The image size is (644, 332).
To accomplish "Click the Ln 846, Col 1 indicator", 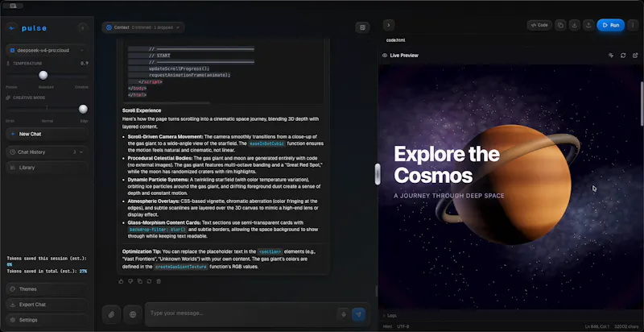I will [x=597, y=326].
